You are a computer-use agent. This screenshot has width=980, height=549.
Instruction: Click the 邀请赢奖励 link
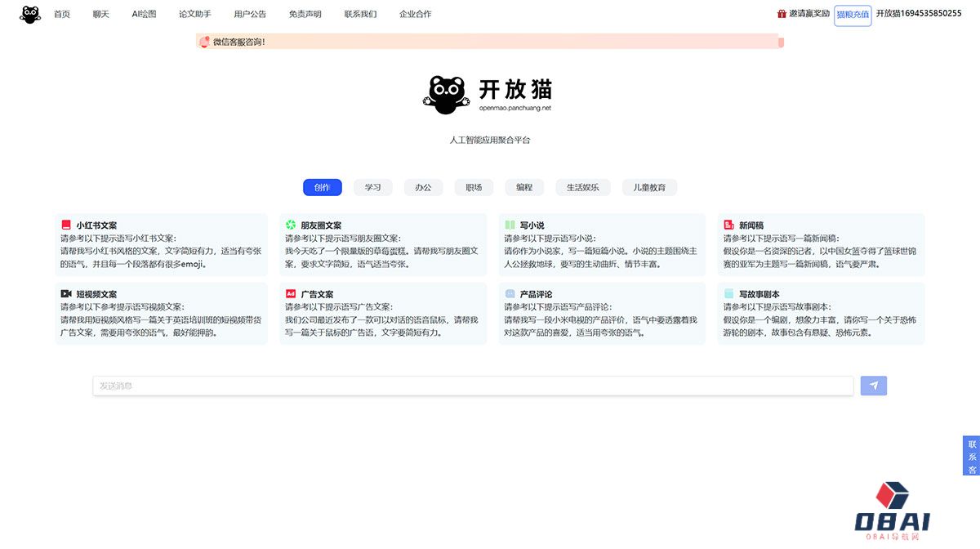(x=809, y=14)
